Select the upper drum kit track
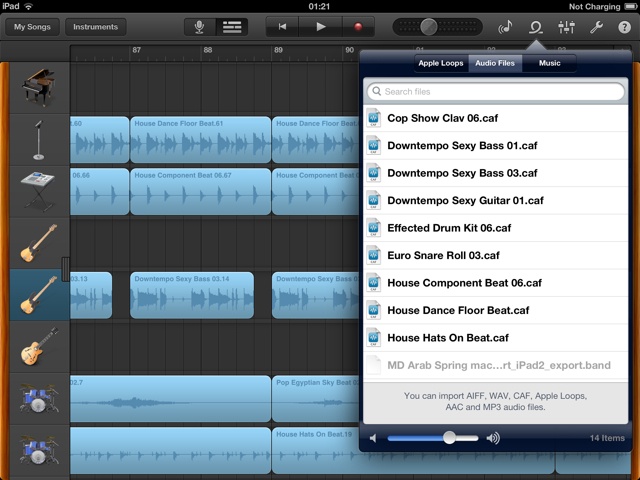This screenshot has width=640, height=480. pyautogui.click(x=39, y=399)
